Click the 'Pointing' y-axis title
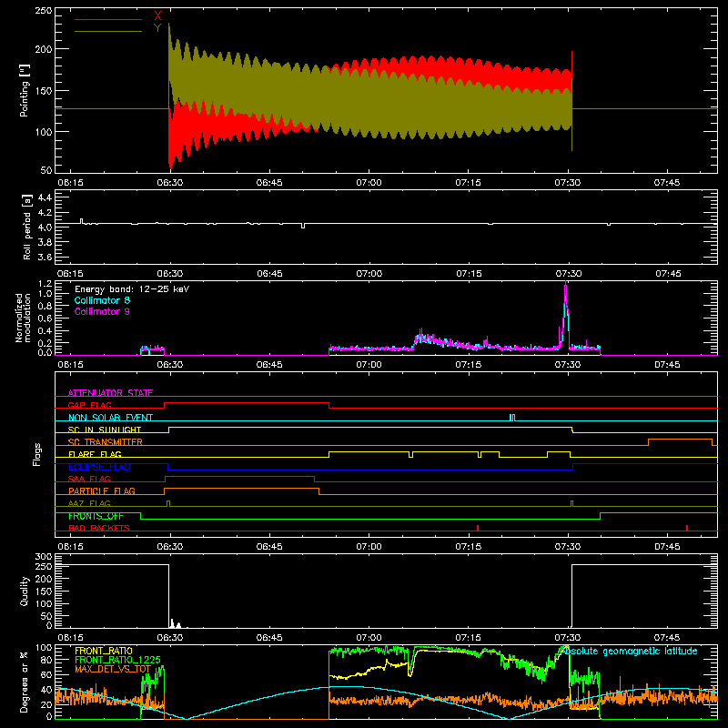728x728 pixels. click(25, 90)
